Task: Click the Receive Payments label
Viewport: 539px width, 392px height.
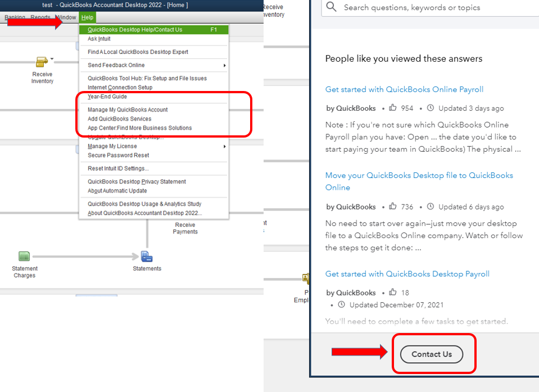Action: pyautogui.click(x=185, y=228)
